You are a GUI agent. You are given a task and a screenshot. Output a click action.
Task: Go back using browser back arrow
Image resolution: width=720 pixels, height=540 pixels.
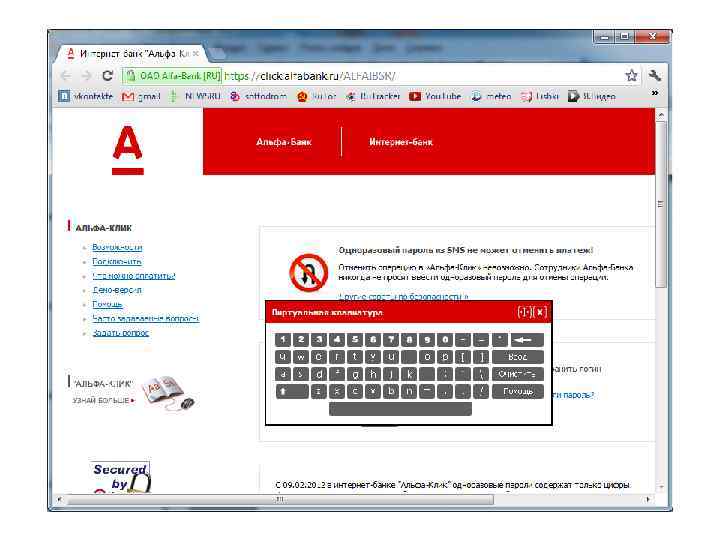[66, 76]
